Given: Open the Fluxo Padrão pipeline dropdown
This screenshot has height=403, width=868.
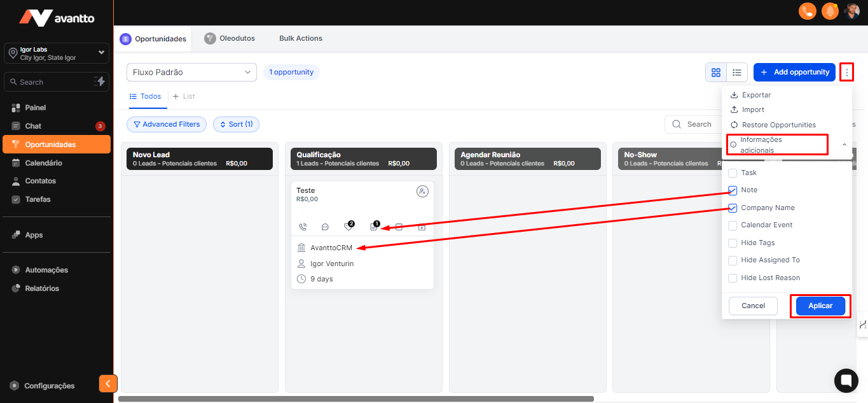Looking at the screenshot, I should 191,73.
